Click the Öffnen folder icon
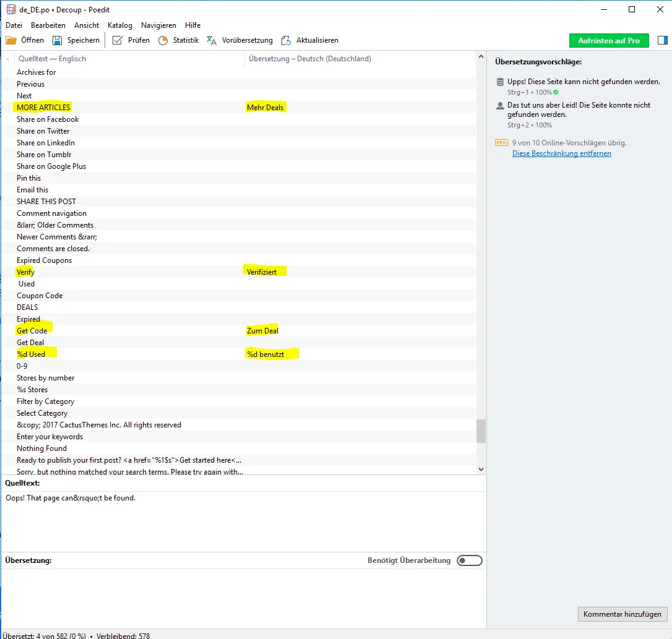672x639 pixels. pyautogui.click(x=11, y=40)
